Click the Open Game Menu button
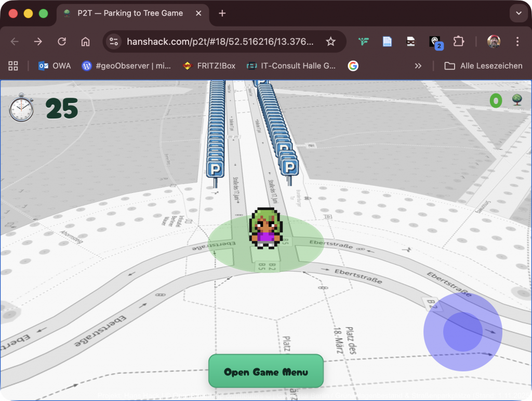This screenshot has height=401, width=532. 265,371
